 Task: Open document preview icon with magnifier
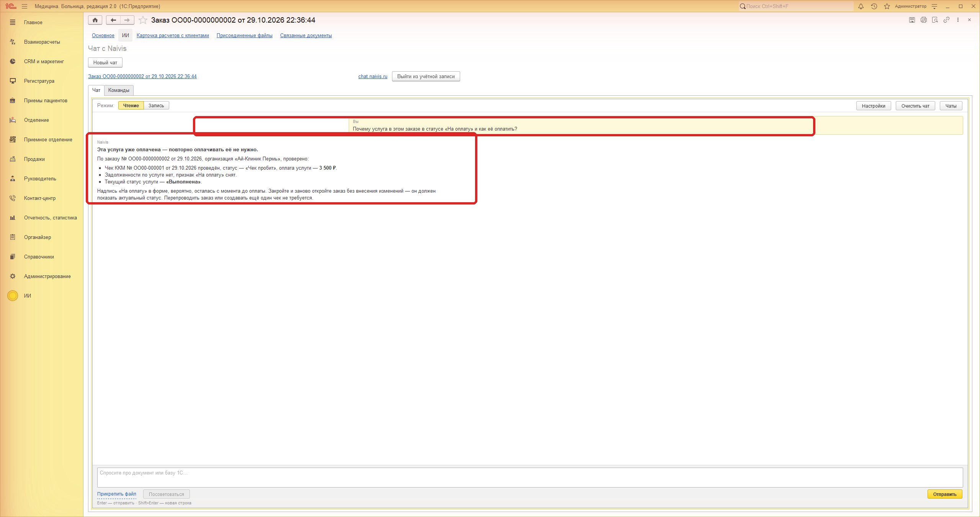coord(935,20)
